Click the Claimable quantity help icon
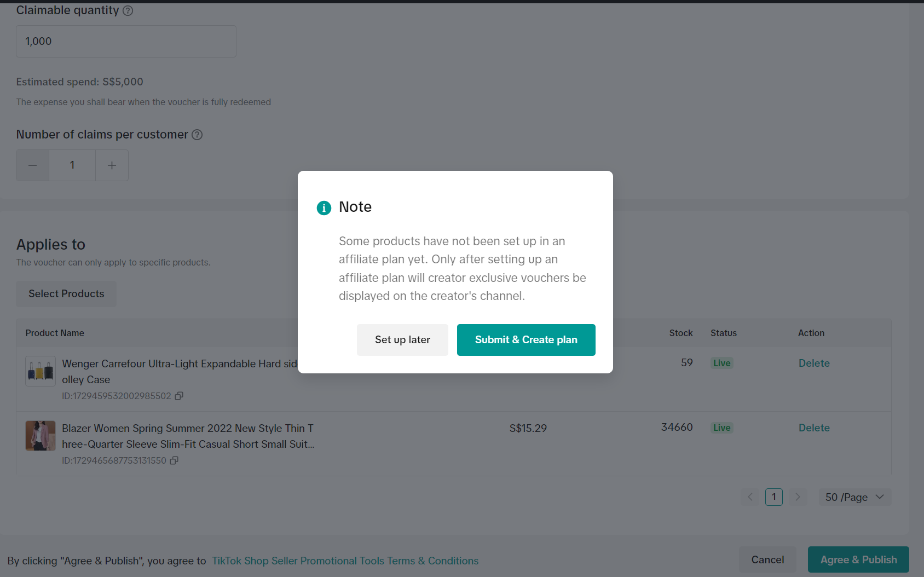 pos(128,11)
